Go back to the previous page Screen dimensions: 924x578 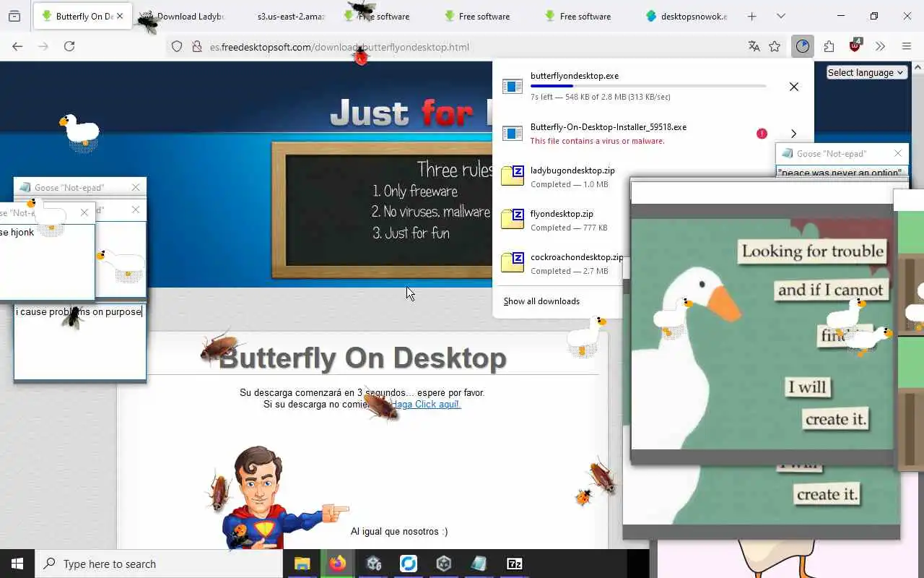tap(17, 46)
